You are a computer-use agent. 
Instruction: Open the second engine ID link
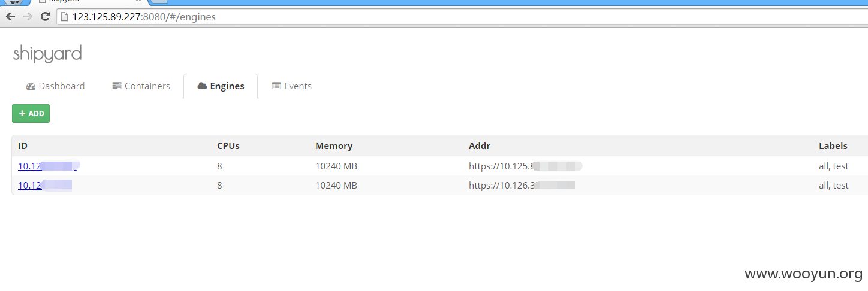[45, 185]
